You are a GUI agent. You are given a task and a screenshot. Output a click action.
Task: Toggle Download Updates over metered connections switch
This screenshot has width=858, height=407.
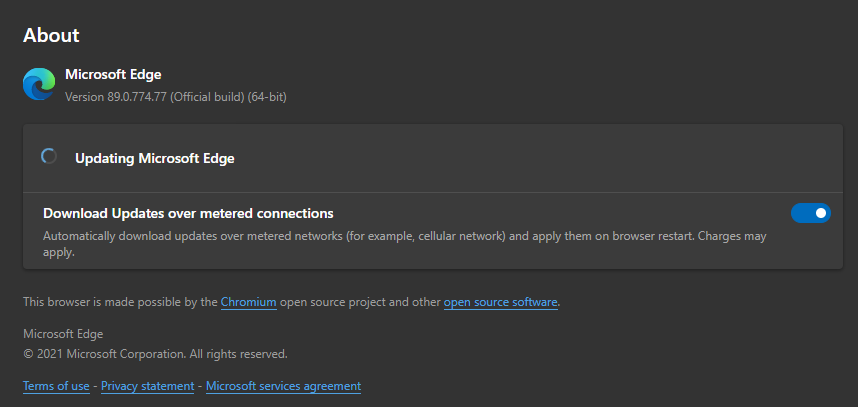coord(810,213)
